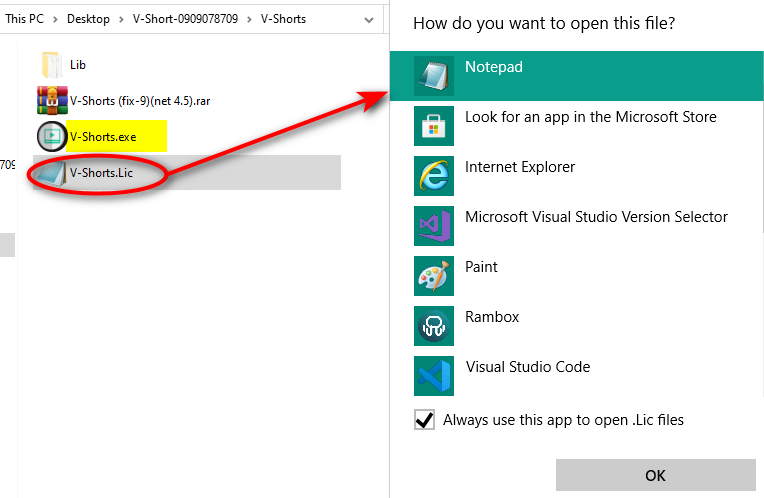764x498 pixels.
Task: Select 'Look for an app in the Microsoft Store'
Action: [591, 117]
